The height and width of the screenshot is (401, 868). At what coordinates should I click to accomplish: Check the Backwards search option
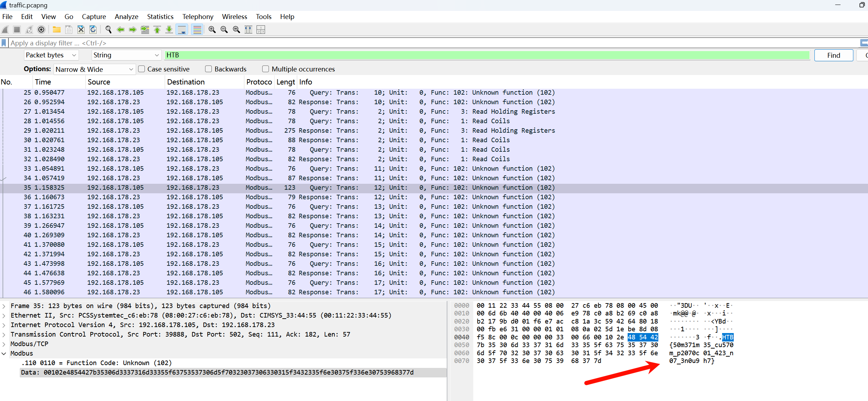pyautogui.click(x=209, y=69)
